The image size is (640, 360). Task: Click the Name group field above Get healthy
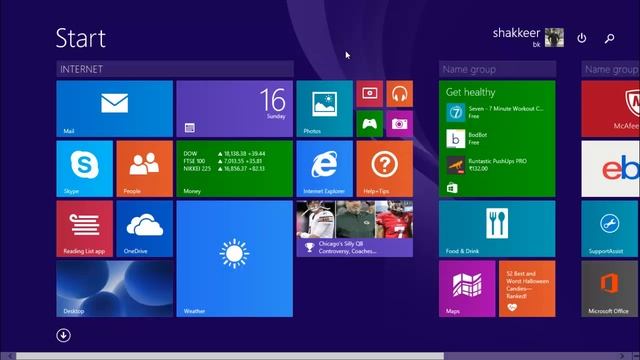[x=497, y=69]
